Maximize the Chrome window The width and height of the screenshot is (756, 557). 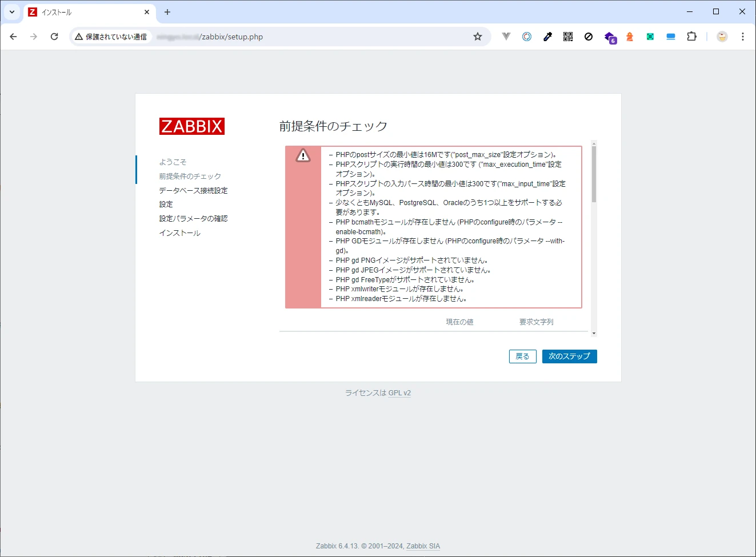coord(716,11)
